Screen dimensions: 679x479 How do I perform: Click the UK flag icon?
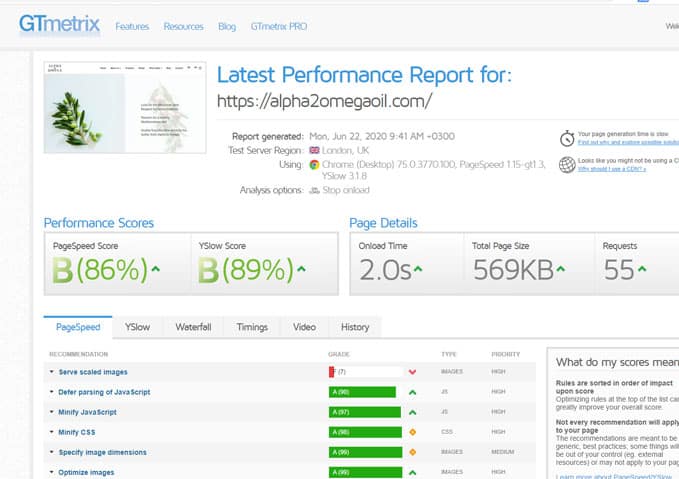314,150
